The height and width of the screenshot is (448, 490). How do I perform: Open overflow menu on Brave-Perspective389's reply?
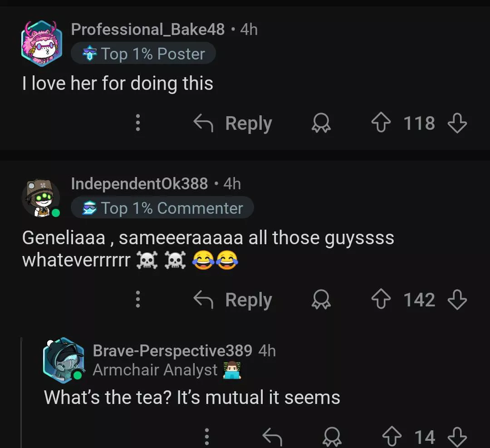click(207, 437)
